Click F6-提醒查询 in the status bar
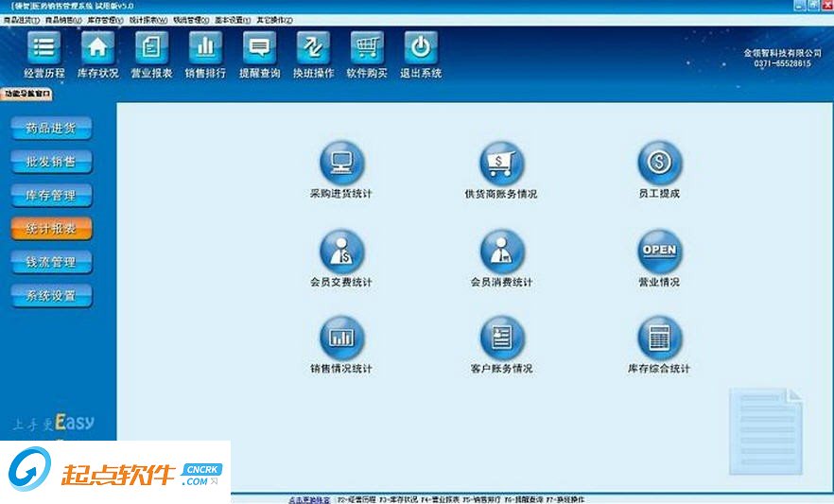The height and width of the screenshot is (504, 834). click(x=524, y=500)
